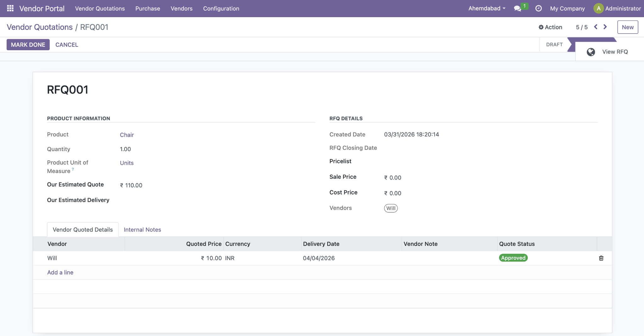Open the apps grid menu icon
Viewport: 644px width, 336px height.
pos(10,8)
